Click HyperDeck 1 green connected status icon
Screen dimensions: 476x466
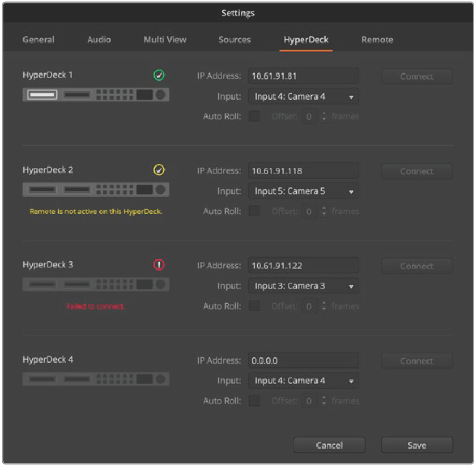point(159,76)
